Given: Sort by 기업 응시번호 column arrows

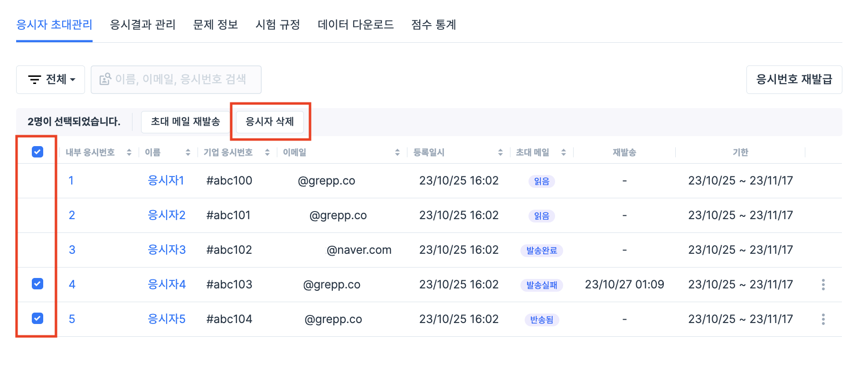Looking at the screenshot, I should tap(267, 152).
